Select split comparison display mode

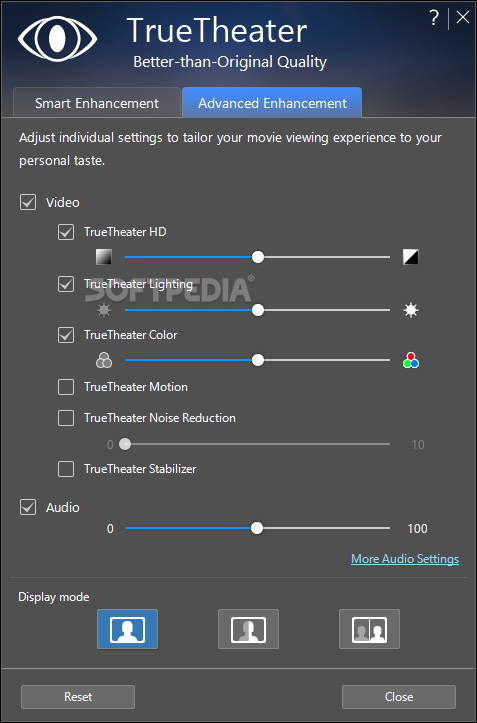point(248,629)
